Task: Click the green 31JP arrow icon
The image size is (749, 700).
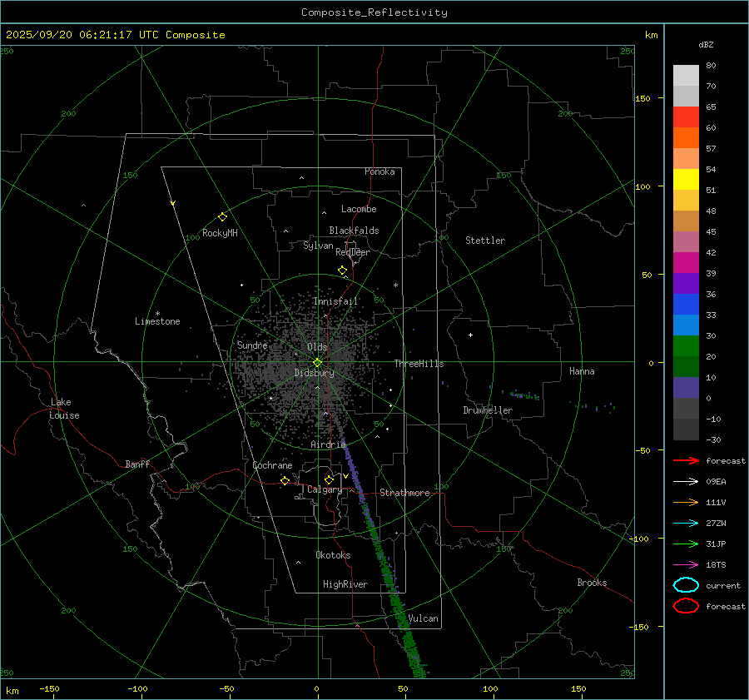Action: (686, 544)
